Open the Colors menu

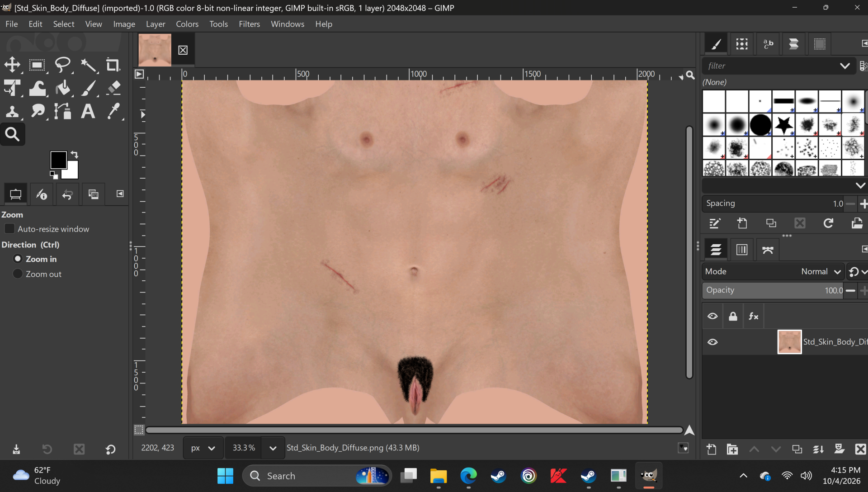point(187,24)
